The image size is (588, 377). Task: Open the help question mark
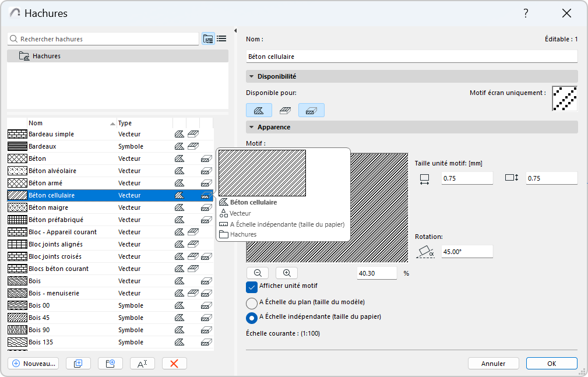[526, 13]
